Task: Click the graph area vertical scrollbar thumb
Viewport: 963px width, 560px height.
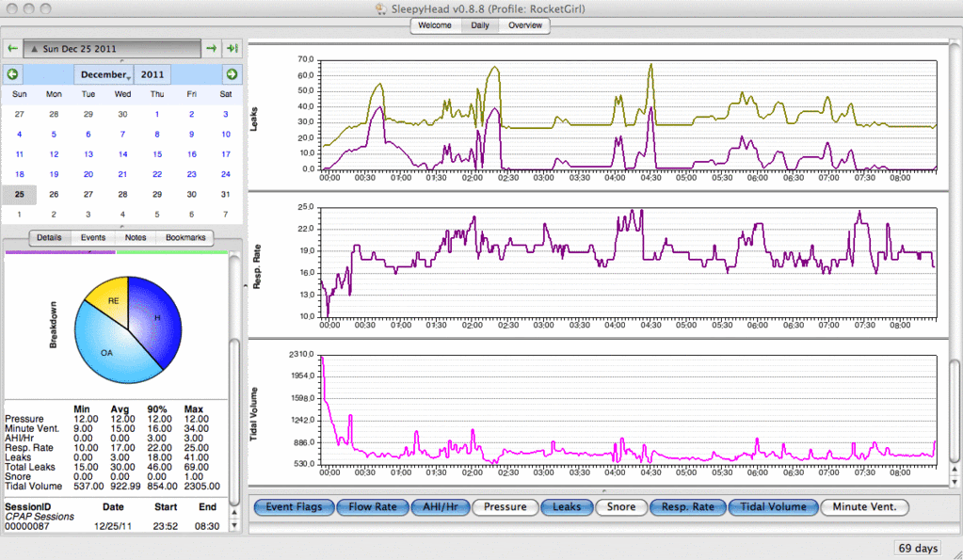Action: pyautogui.click(x=955, y=410)
